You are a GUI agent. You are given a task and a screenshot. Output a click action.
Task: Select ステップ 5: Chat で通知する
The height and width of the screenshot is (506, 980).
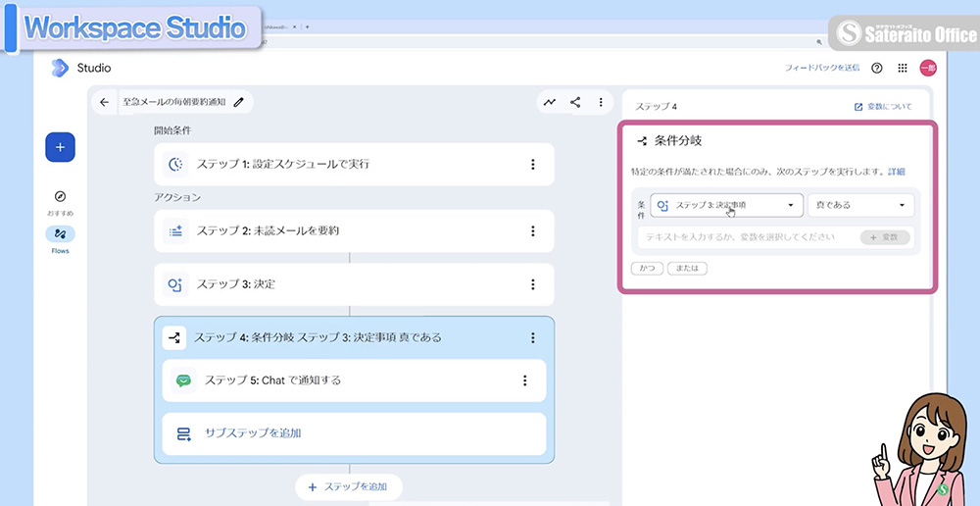354,380
